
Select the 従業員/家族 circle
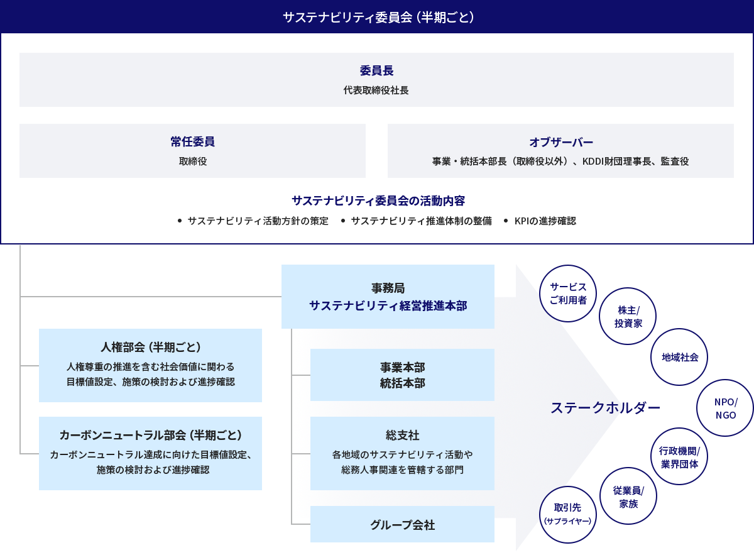[x=628, y=497]
